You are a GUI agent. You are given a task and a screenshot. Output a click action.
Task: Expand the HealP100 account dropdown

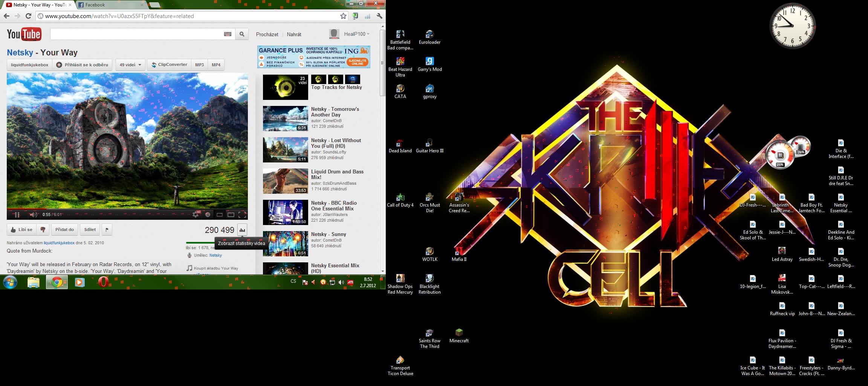coord(356,34)
